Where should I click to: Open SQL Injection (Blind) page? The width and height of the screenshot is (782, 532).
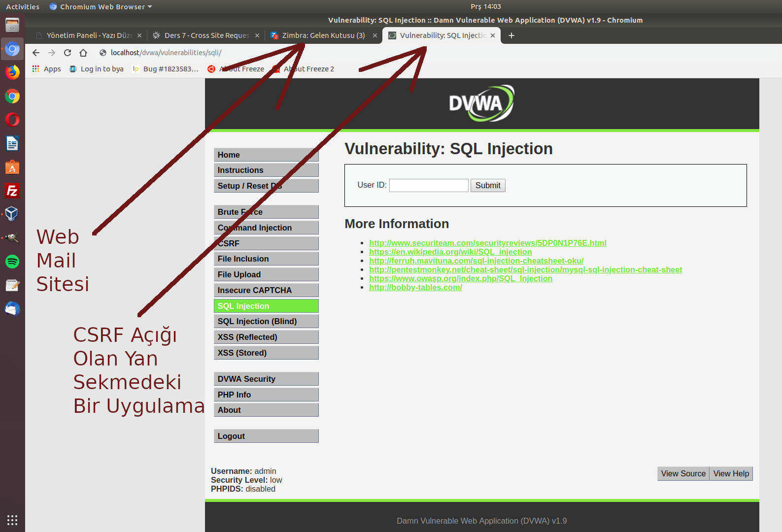[266, 321]
